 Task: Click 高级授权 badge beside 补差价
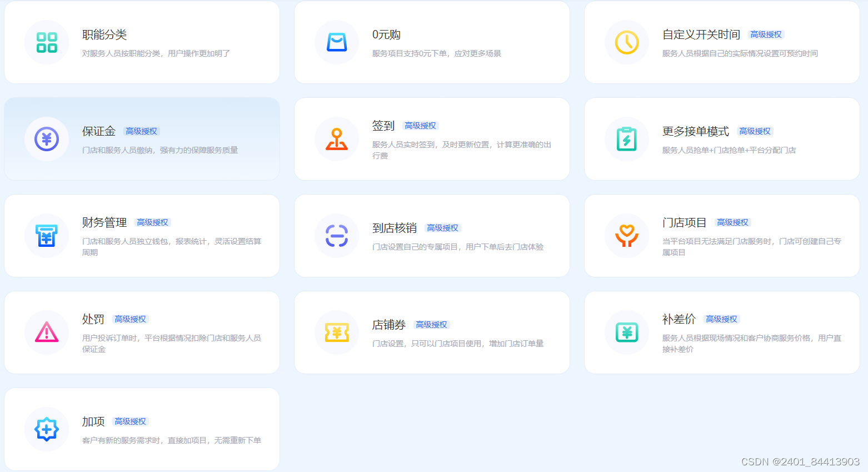(x=721, y=319)
